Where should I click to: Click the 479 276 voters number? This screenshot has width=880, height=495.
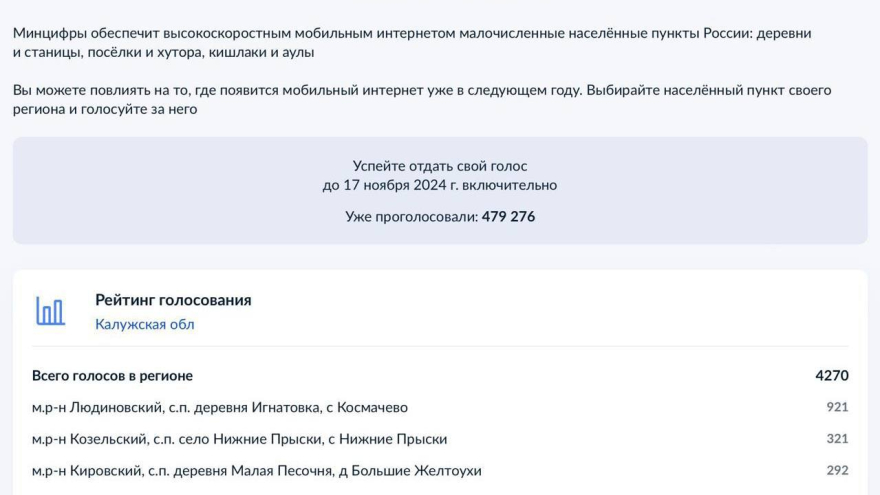(x=508, y=217)
